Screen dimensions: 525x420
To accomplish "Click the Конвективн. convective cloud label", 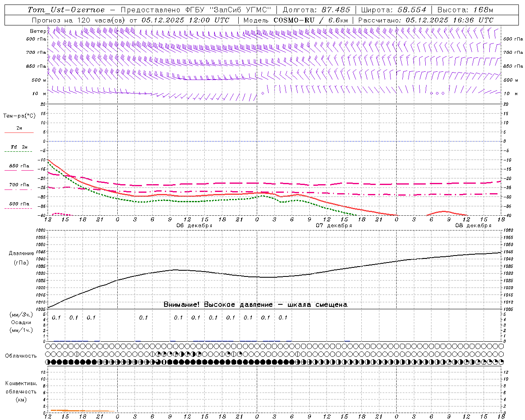I will (x=21, y=383).
